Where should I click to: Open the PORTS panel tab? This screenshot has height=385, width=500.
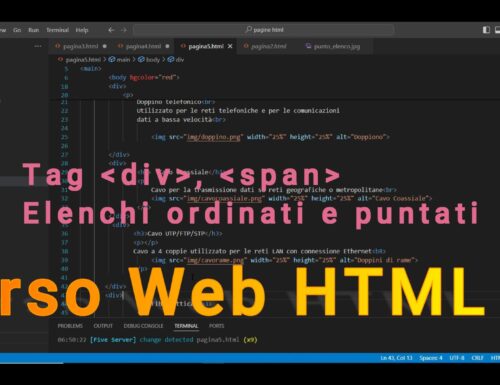pos(216,326)
